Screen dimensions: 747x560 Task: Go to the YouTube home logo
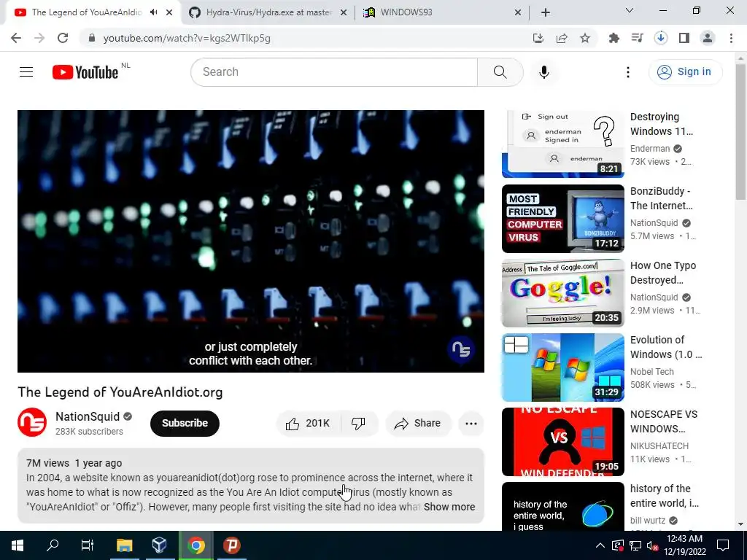pyautogui.click(x=85, y=72)
